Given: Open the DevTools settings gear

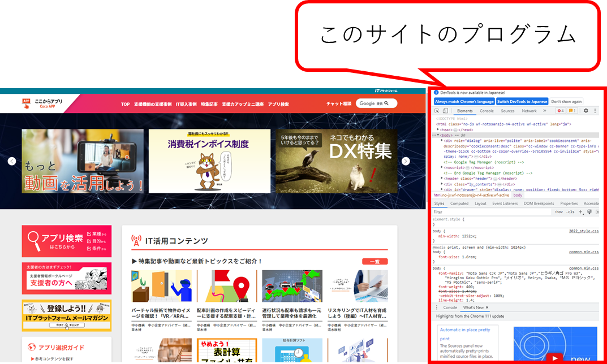Looking at the screenshot, I should (585, 111).
